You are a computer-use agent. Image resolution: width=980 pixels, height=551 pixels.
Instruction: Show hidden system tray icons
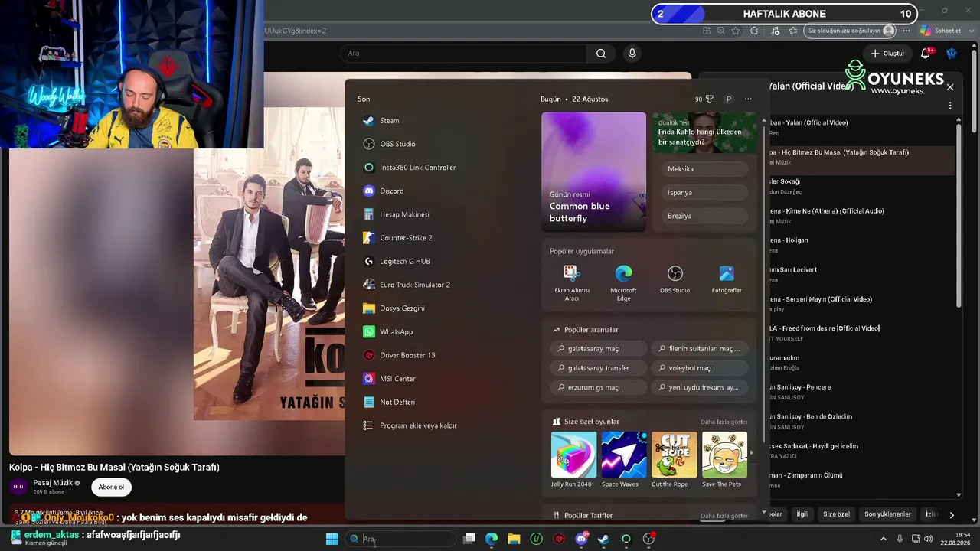883,539
